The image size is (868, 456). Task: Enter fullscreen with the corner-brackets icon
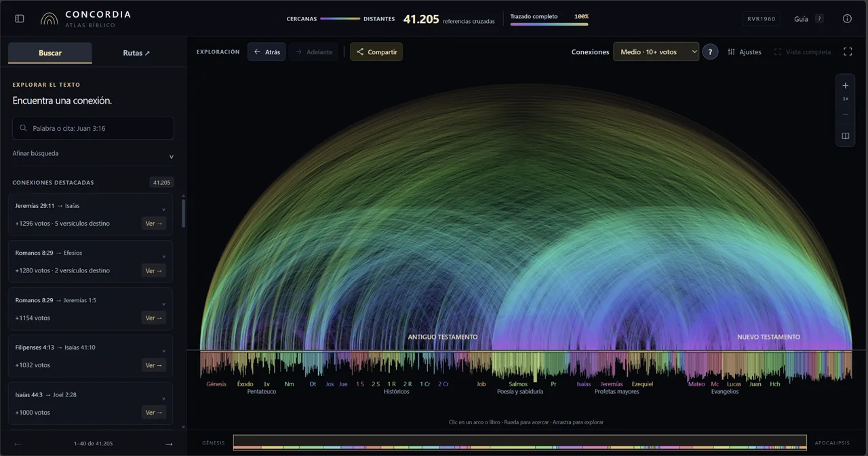click(x=848, y=51)
